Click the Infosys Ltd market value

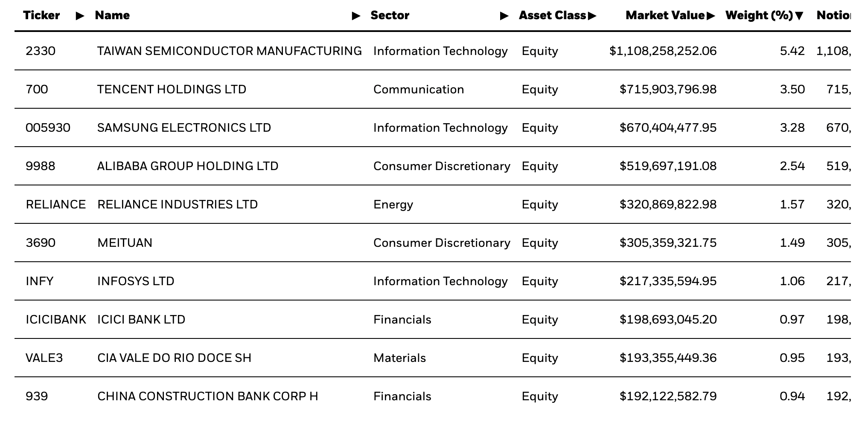(x=668, y=281)
